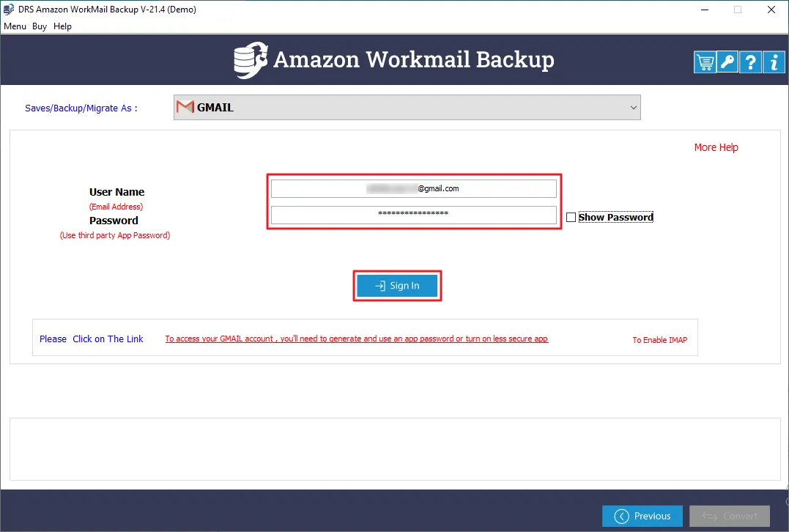789x532 pixels.
Task: Enable the Show Password checkbox
Action: [x=571, y=218]
